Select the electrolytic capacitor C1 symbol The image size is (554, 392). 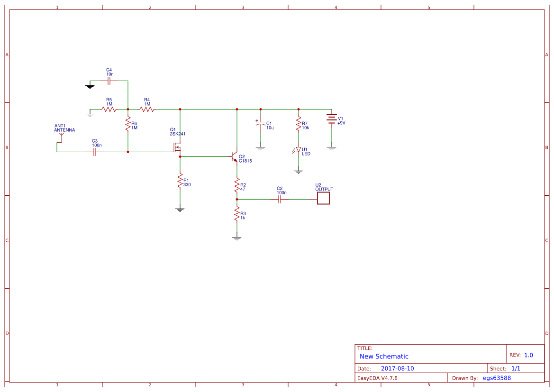260,125
